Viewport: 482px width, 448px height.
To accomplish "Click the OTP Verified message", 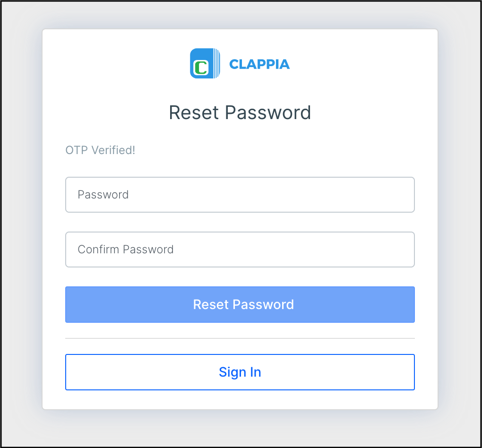I will click(x=100, y=150).
